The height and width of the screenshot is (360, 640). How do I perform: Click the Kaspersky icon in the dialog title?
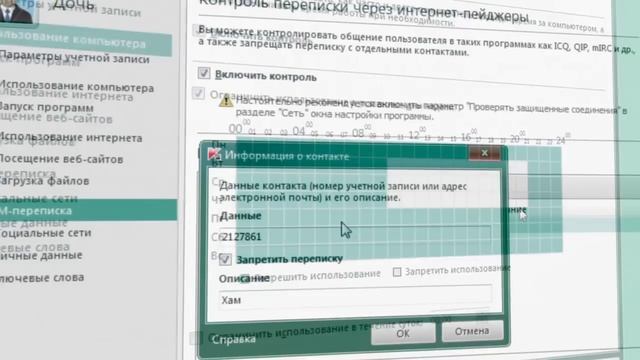[214, 154]
